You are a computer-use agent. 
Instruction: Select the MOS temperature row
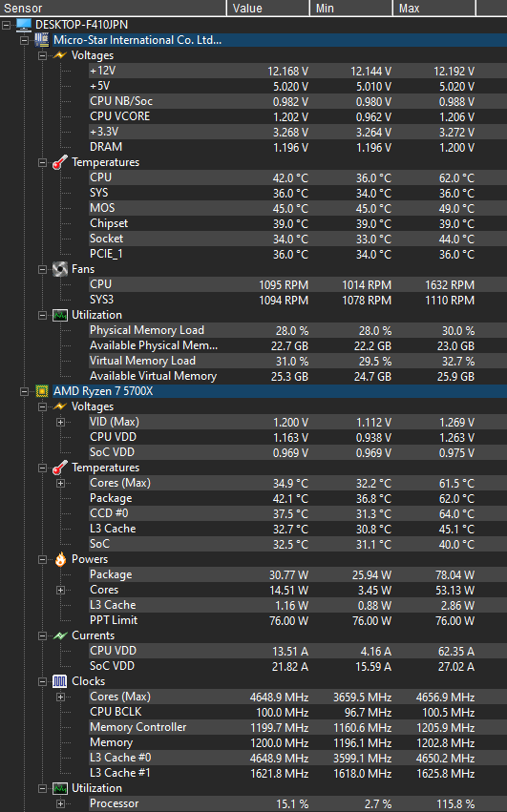298,208
